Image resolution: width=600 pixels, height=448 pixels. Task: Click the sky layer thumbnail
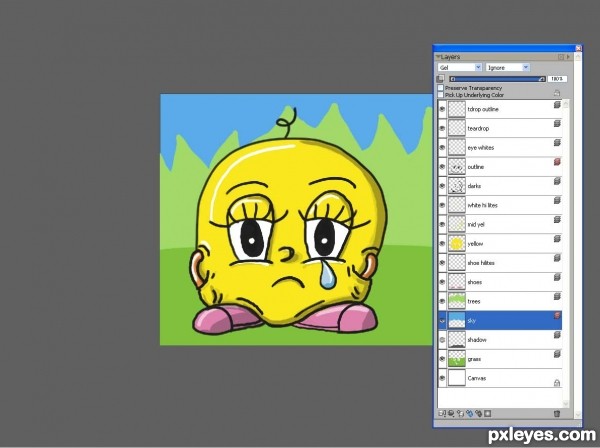[457, 321]
